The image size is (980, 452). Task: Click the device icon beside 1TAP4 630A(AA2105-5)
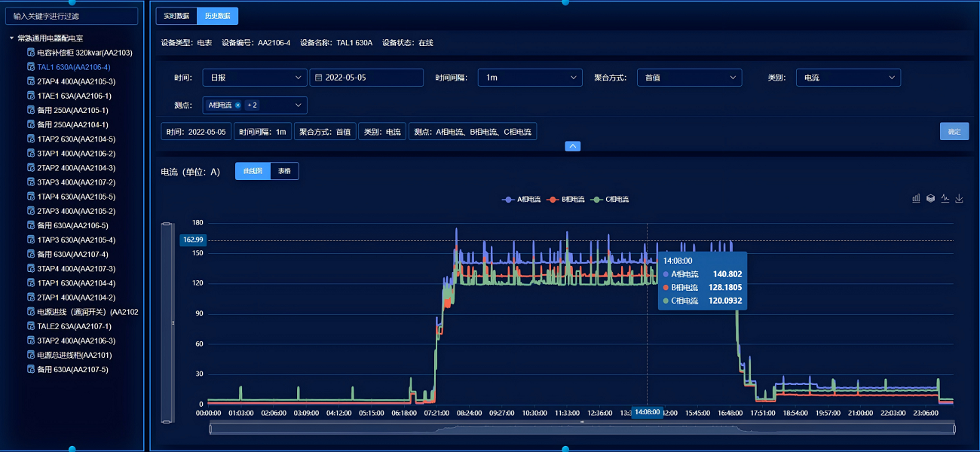pyautogui.click(x=31, y=197)
